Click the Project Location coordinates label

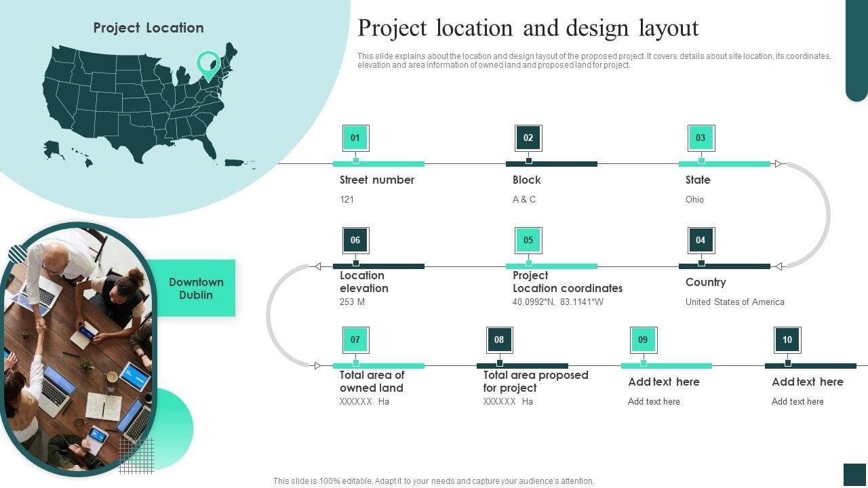[x=568, y=282]
